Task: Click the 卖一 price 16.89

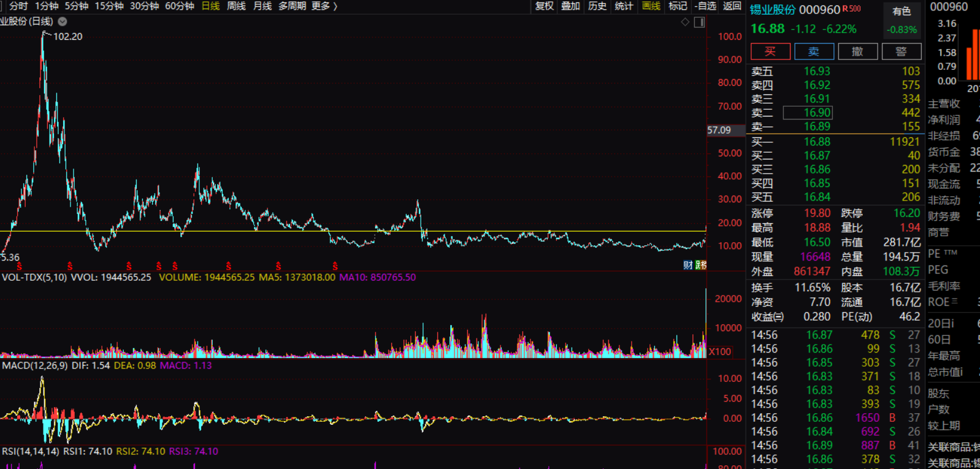Action: tap(817, 126)
